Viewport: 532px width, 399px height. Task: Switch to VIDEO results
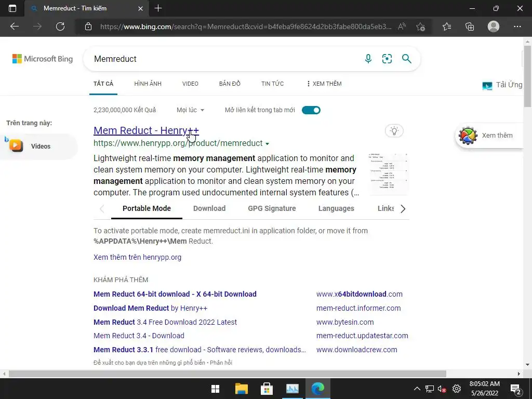[190, 84]
